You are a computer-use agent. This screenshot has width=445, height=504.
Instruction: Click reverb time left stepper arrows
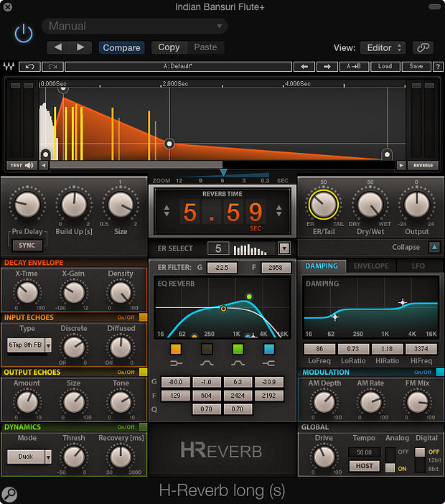pyautogui.click(x=167, y=211)
